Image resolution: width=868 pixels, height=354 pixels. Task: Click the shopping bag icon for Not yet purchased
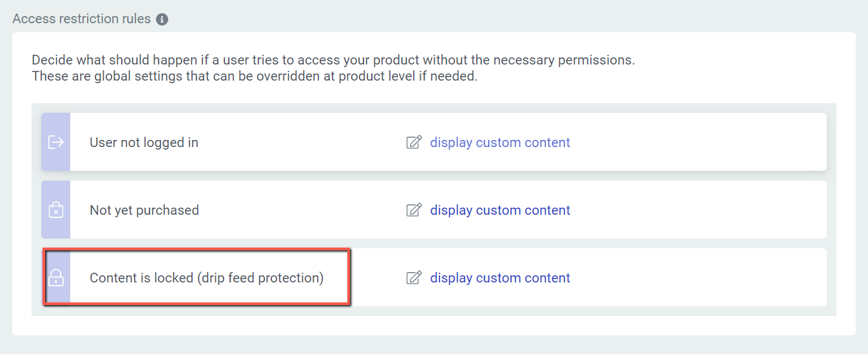(56, 210)
